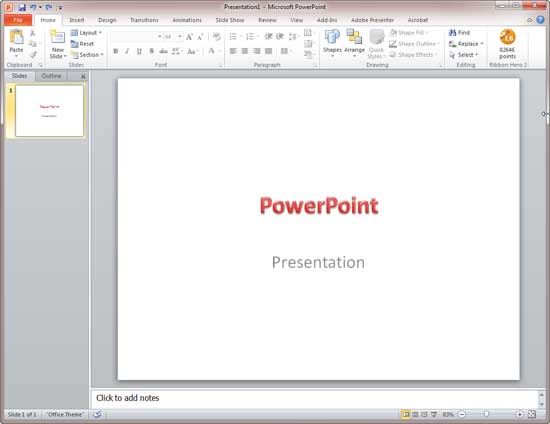Switch to the Animations ribbon tab
This screenshot has height=424, width=550.
point(187,20)
